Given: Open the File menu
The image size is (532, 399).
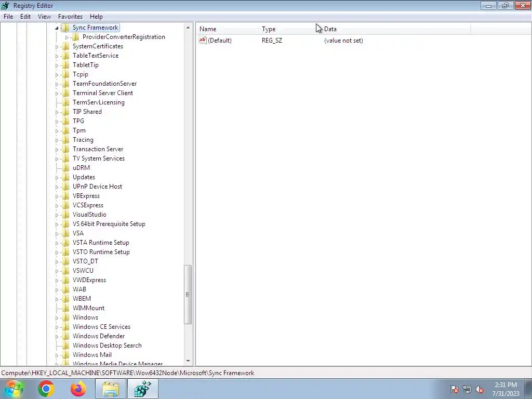Looking at the screenshot, I should (8, 16).
